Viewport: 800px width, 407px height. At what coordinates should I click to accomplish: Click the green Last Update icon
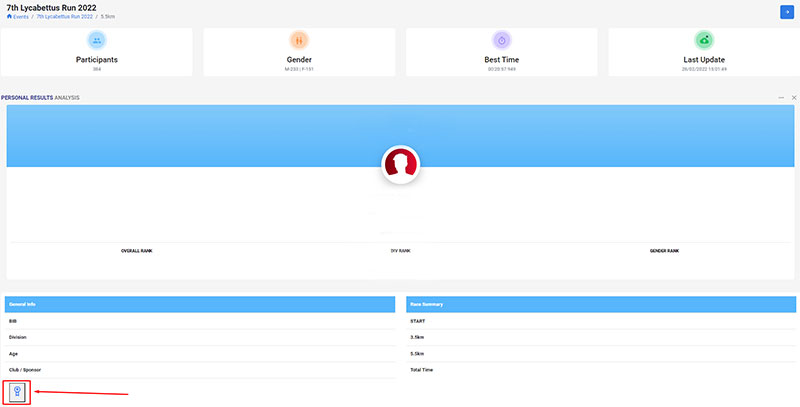[704, 40]
